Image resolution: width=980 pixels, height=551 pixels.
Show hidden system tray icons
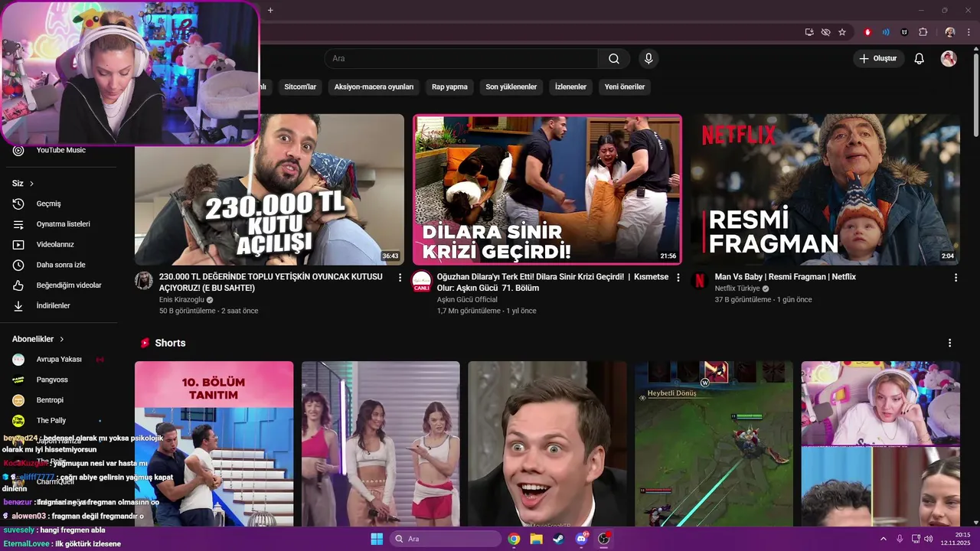tap(885, 539)
